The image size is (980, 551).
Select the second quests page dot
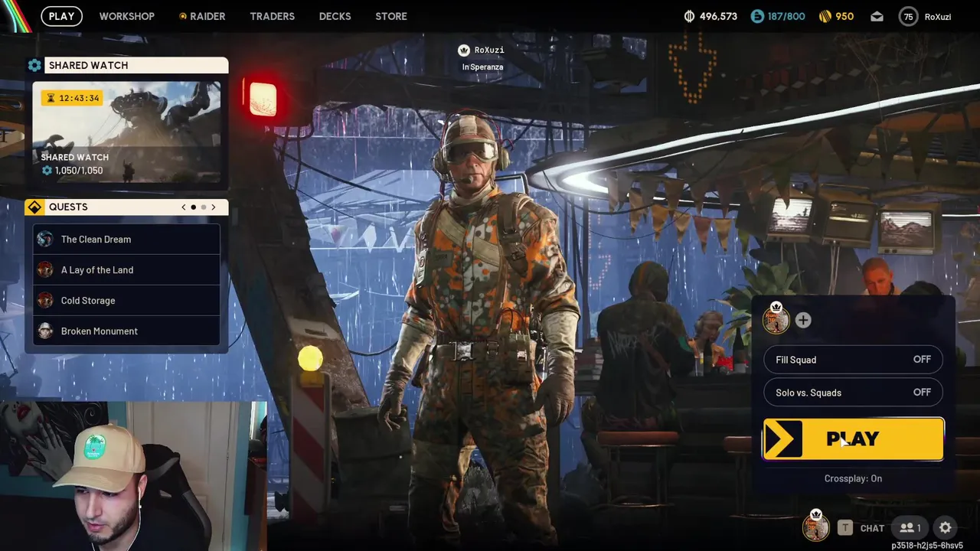[x=204, y=207]
